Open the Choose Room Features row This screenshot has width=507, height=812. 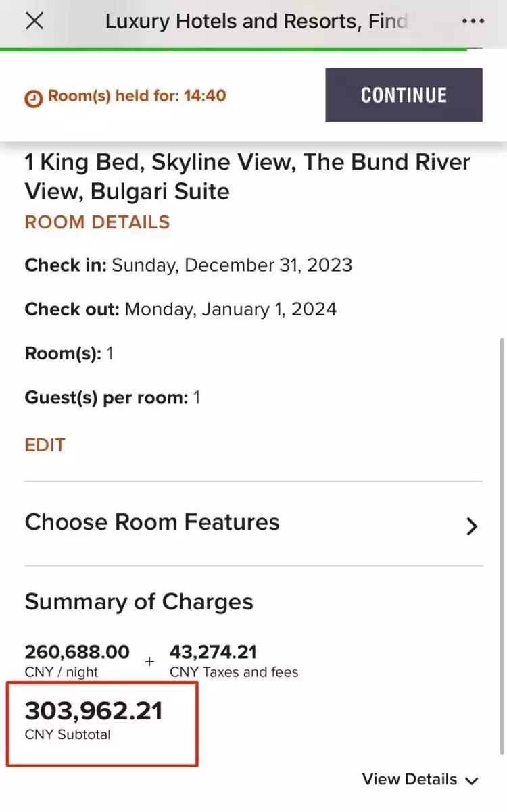pyautogui.click(x=152, y=522)
